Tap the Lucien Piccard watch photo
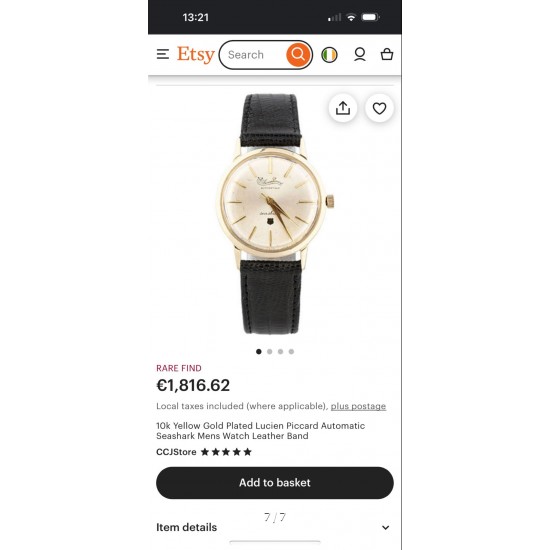 (x=275, y=214)
